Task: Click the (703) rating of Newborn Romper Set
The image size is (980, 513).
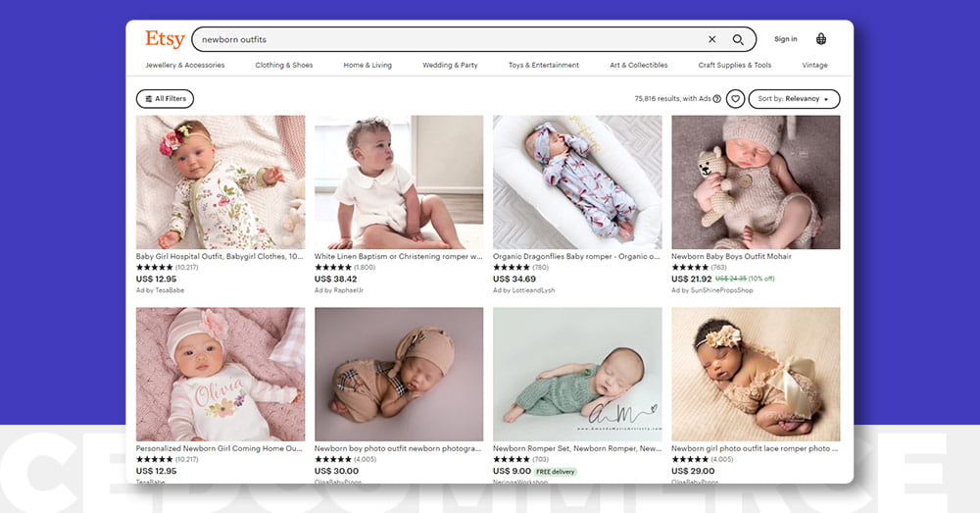Action: [520, 459]
